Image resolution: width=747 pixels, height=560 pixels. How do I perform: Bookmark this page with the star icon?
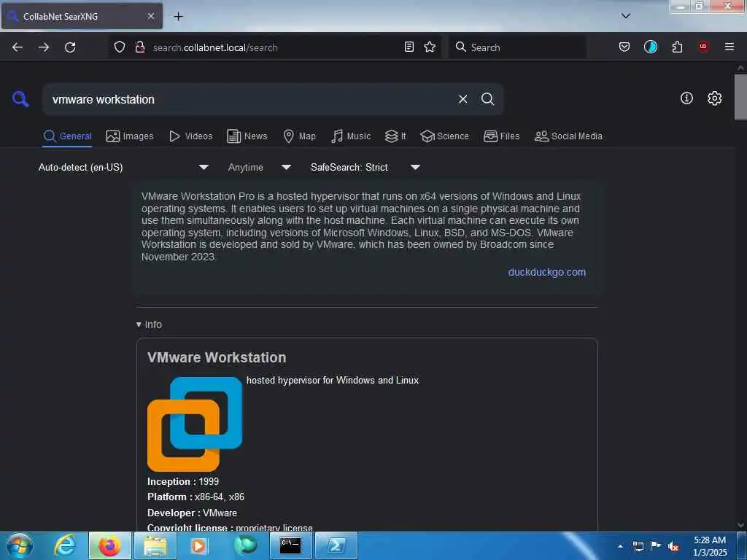[430, 47]
